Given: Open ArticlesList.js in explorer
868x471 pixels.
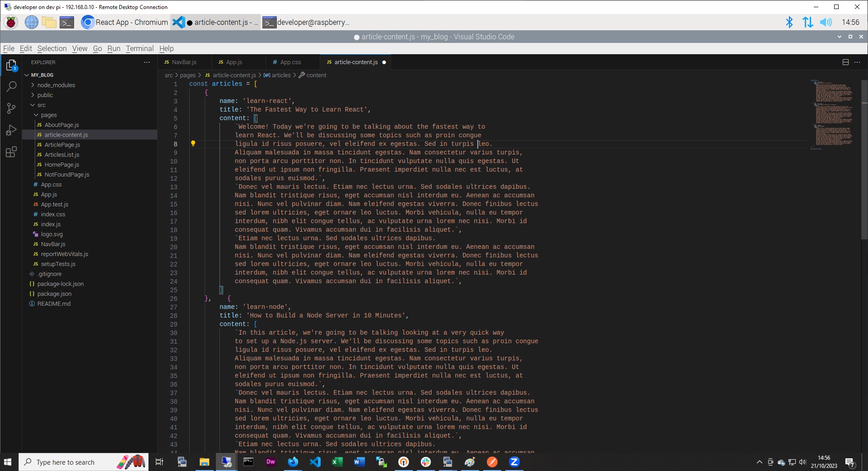Looking at the screenshot, I should coord(61,154).
